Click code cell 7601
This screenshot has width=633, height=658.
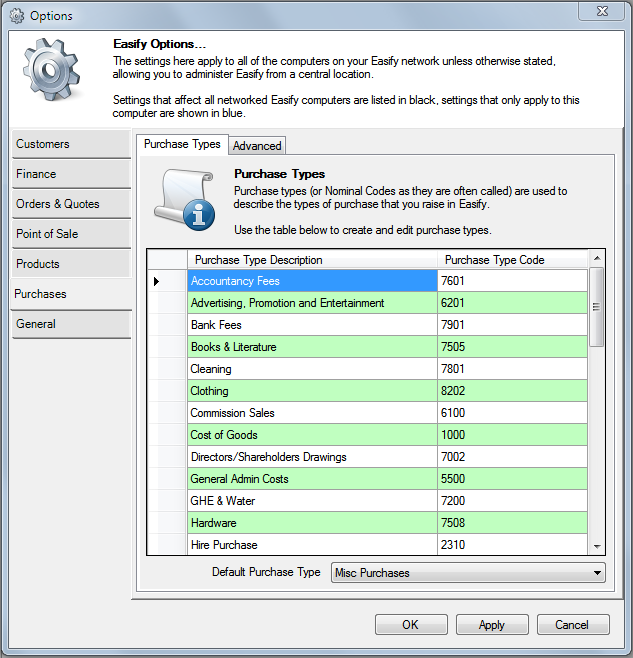pyautogui.click(x=513, y=281)
